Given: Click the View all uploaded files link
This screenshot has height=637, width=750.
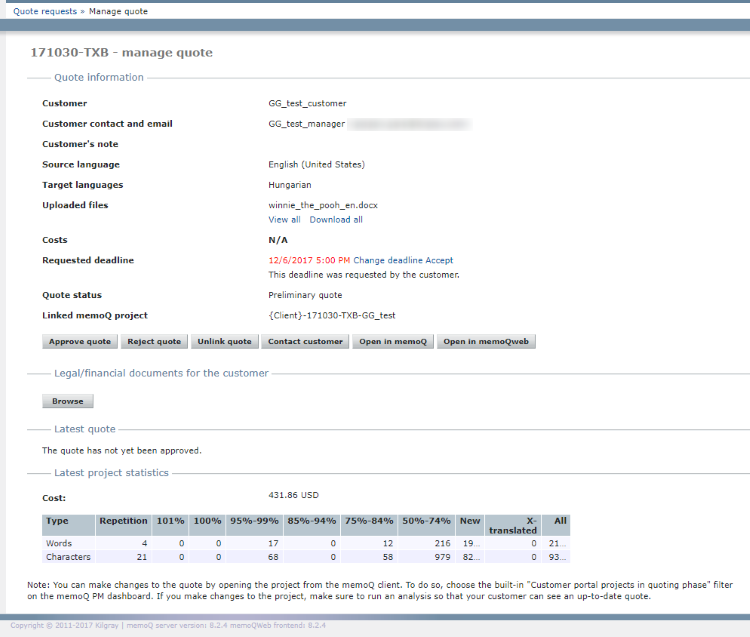Looking at the screenshot, I should [284, 219].
